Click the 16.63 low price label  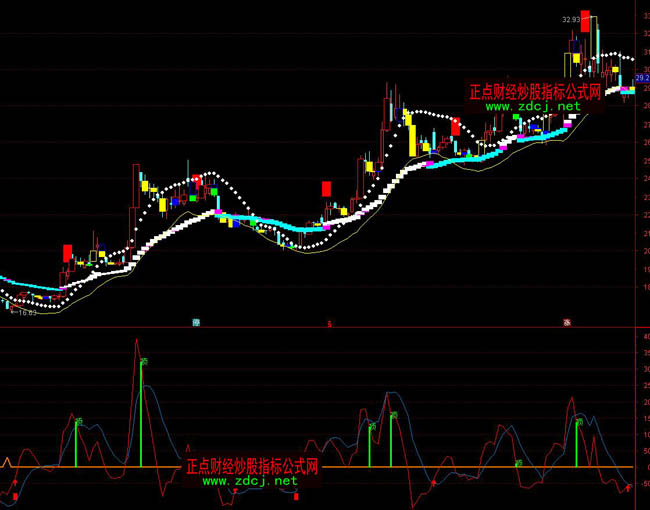pyautogui.click(x=24, y=312)
